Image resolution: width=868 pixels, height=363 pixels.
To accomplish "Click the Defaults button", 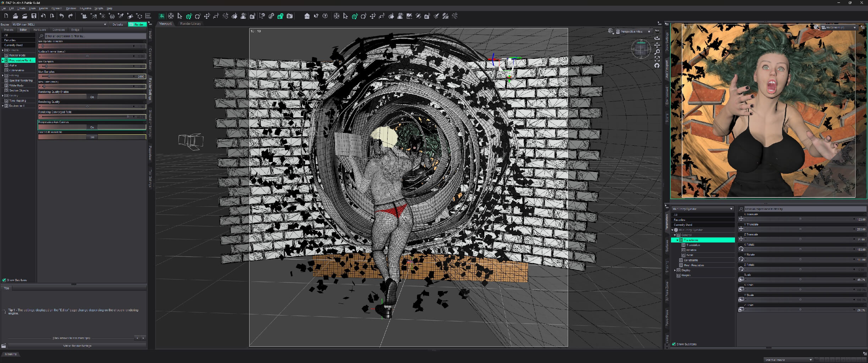I will [x=118, y=24].
